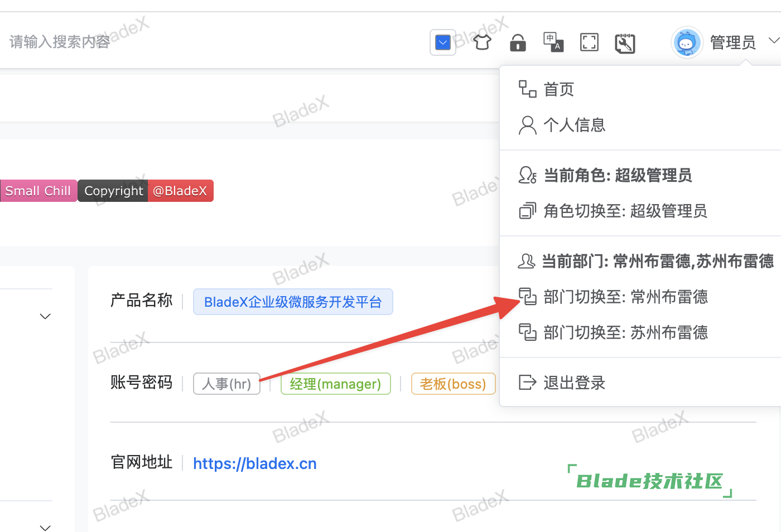Open 个人信息 menu entry
The height and width of the screenshot is (532, 781).
tap(574, 125)
